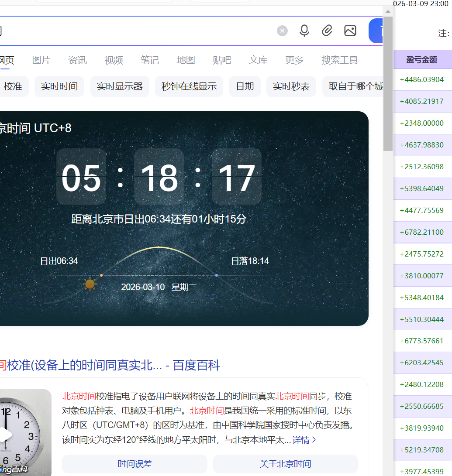Select the 秒钟在线显示 suggestion chip
This screenshot has width=452, height=476.
[189, 86]
